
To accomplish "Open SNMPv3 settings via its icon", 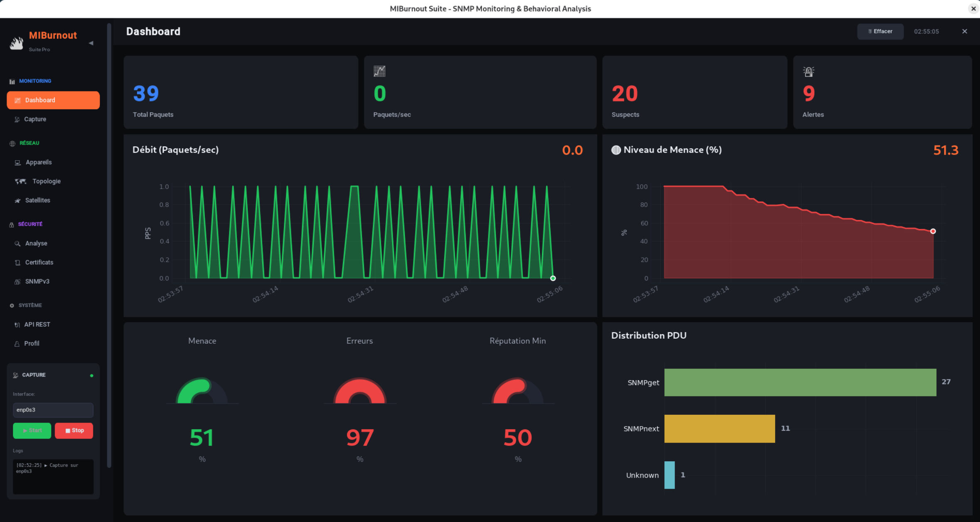I will click(17, 281).
